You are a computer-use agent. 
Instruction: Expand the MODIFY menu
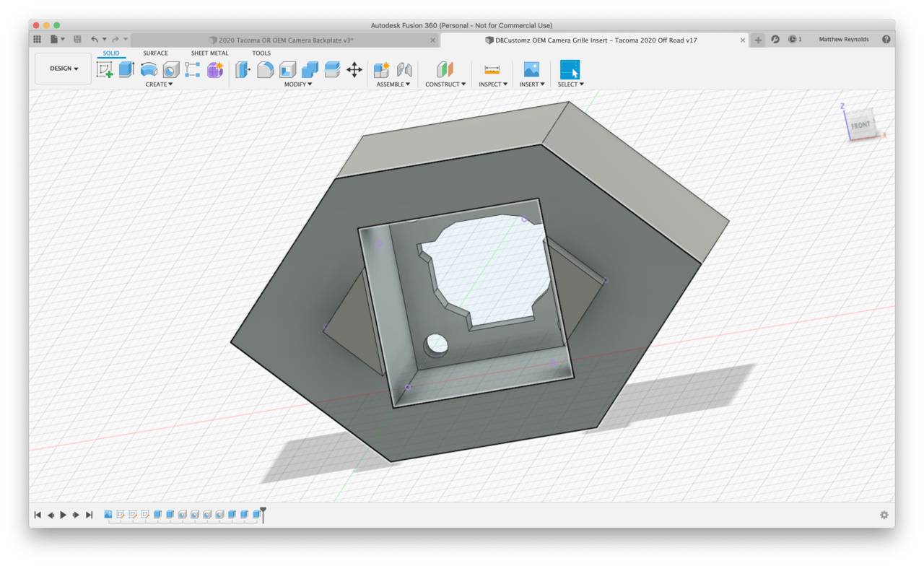tap(298, 84)
